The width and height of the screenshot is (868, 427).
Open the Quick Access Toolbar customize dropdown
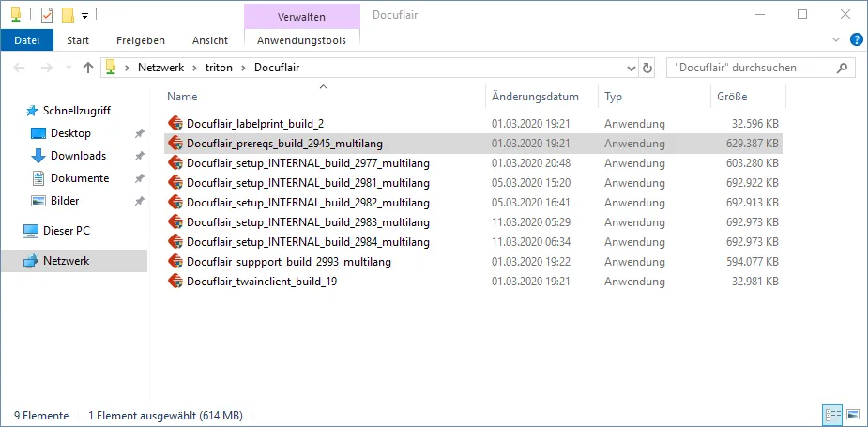tap(84, 15)
